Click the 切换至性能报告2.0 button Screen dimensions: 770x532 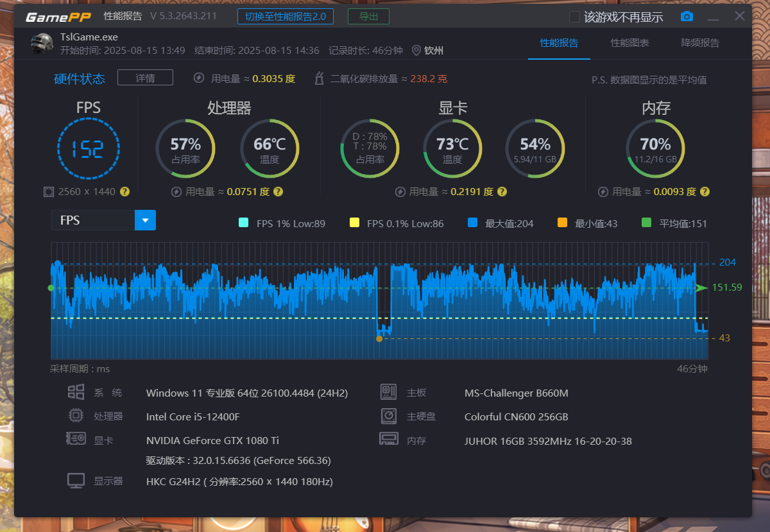coord(285,17)
